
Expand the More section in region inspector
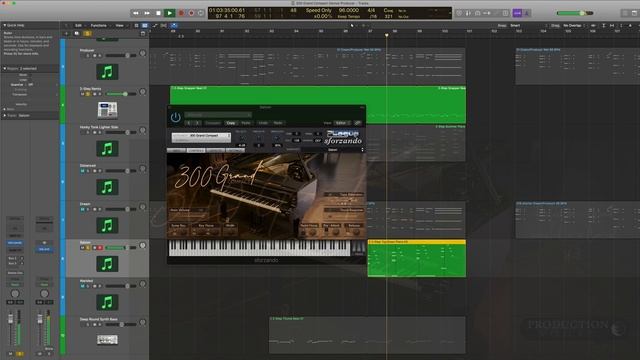4,109
